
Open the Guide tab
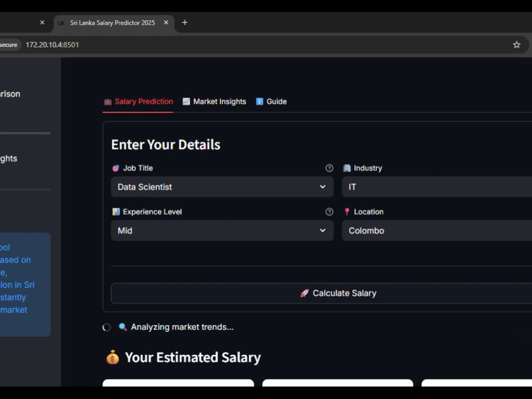pos(271,102)
